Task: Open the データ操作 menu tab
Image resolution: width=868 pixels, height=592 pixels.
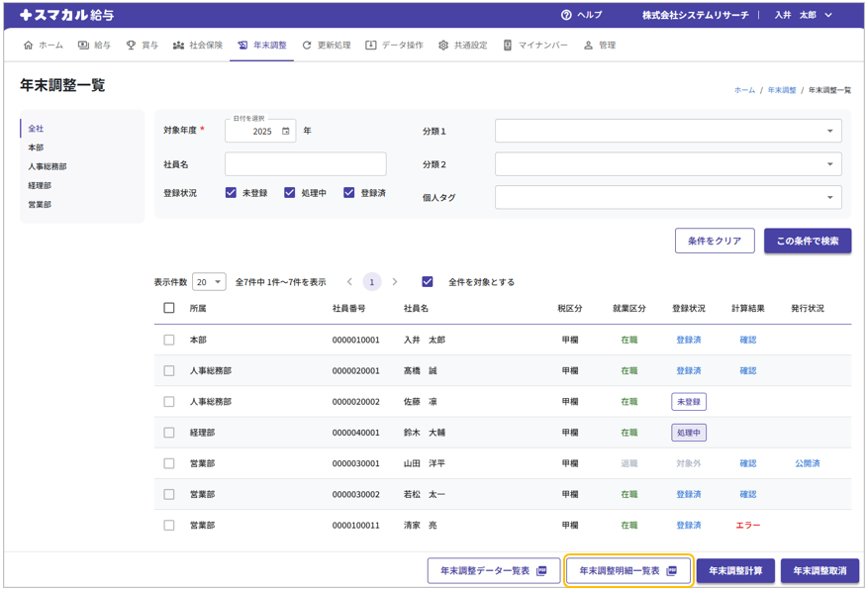Action: 394,46
